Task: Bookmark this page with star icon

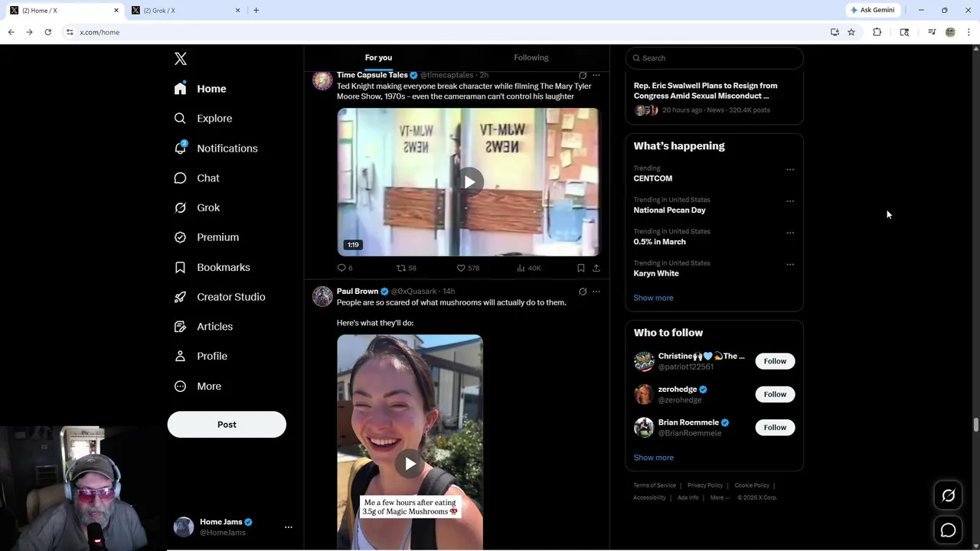Action: pos(851,32)
